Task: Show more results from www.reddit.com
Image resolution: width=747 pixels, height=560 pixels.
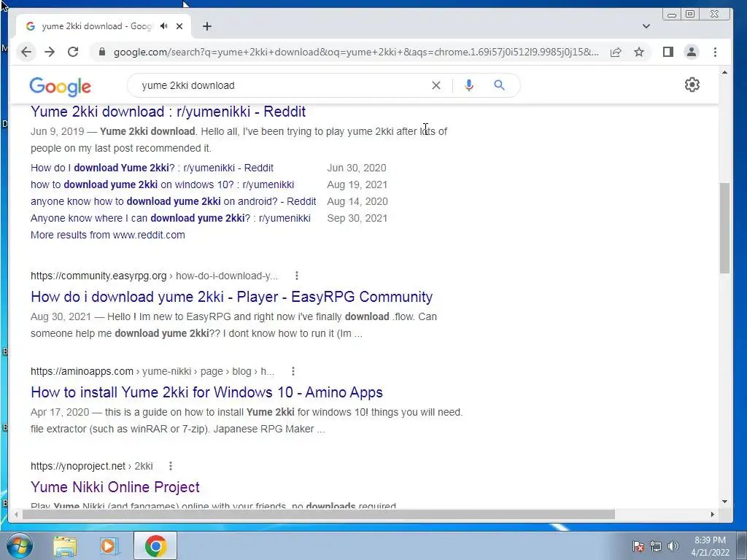Action: coord(108,235)
